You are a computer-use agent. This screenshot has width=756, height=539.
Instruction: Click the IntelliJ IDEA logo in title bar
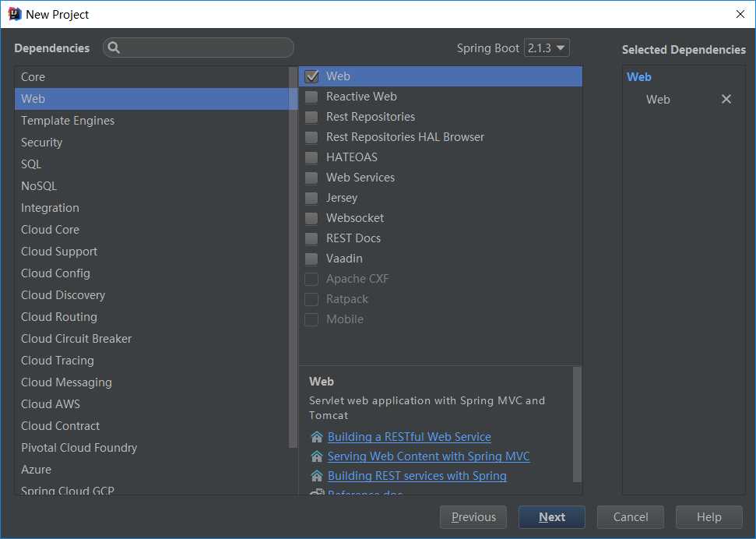[x=15, y=14]
